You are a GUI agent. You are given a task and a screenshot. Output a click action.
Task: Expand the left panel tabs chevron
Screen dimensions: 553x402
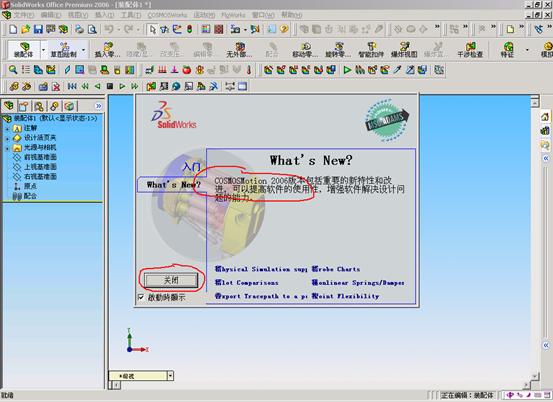[x=98, y=106]
